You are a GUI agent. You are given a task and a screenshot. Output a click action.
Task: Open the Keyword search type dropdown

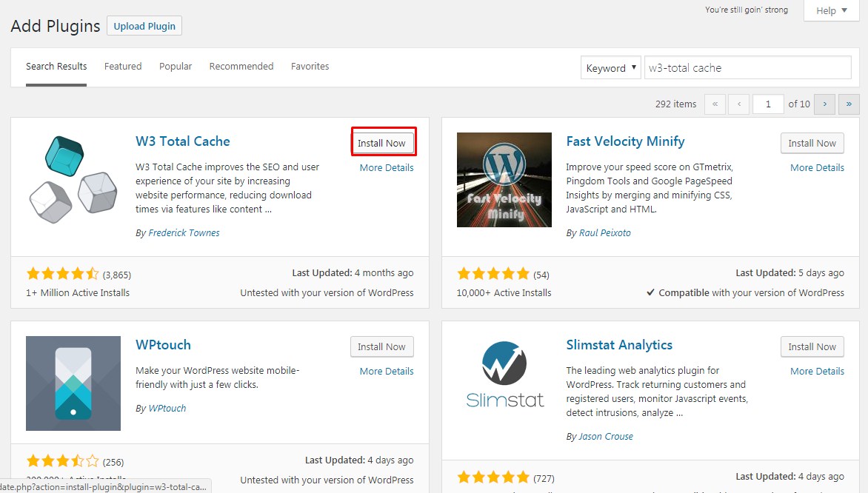610,68
